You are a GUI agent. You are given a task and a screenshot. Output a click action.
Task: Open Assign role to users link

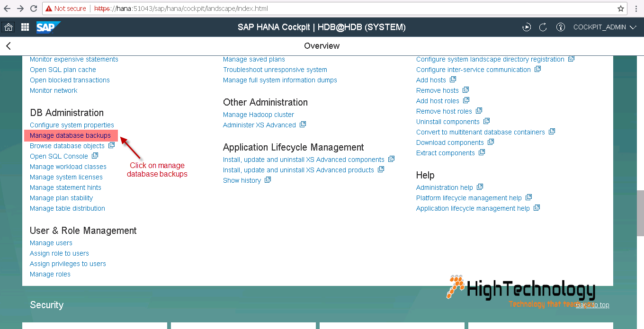(59, 253)
